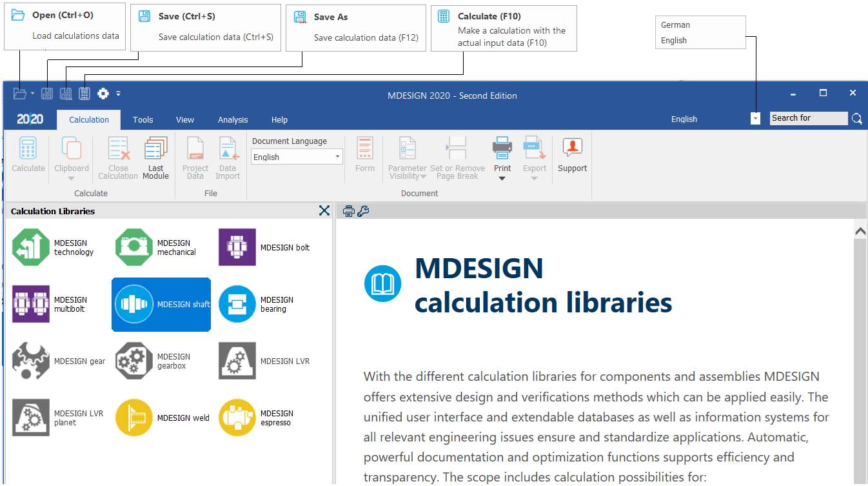
Task: Switch to the Tools tab
Action: (x=143, y=119)
